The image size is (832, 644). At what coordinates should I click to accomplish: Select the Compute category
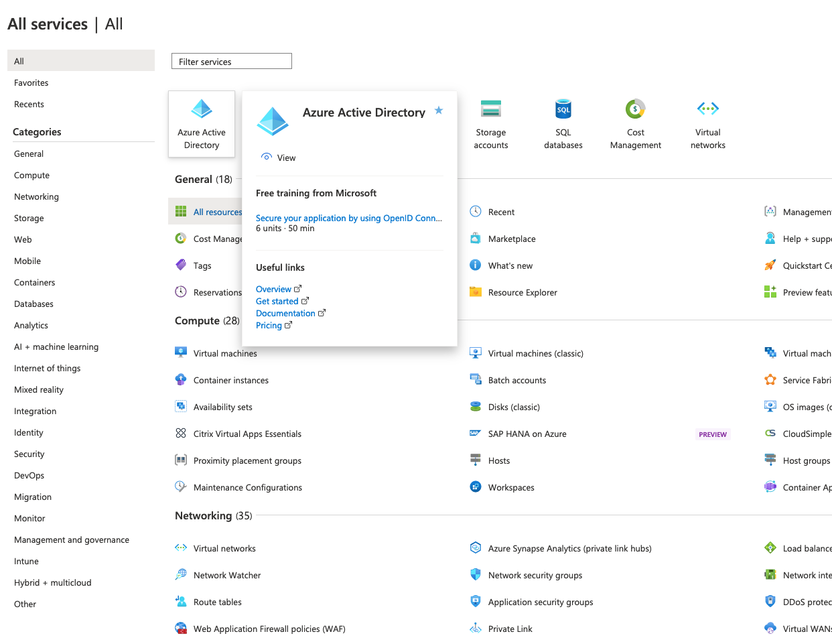31,175
